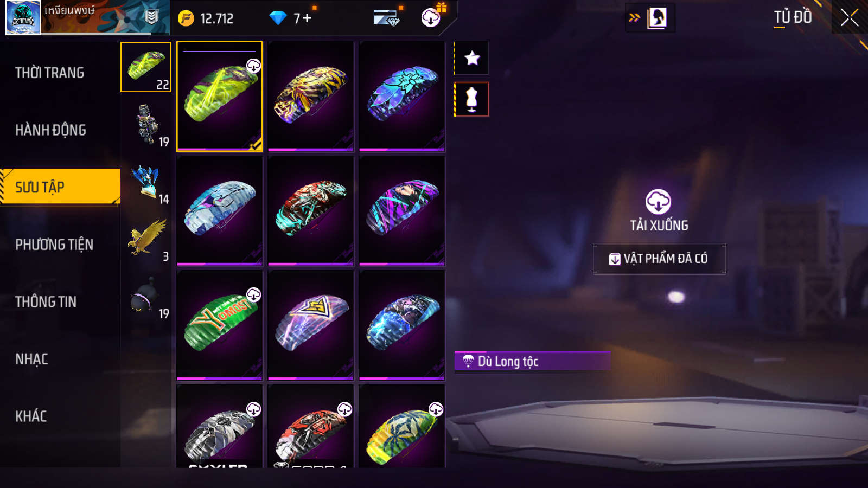Click the diamond card top-up icon

click(x=387, y=18)
